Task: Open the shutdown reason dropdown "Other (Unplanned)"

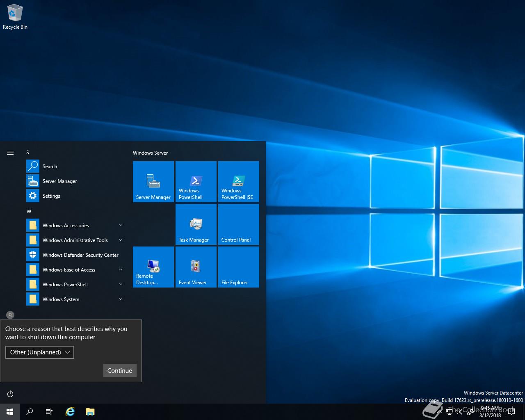Action: click(x=40, y=352)
